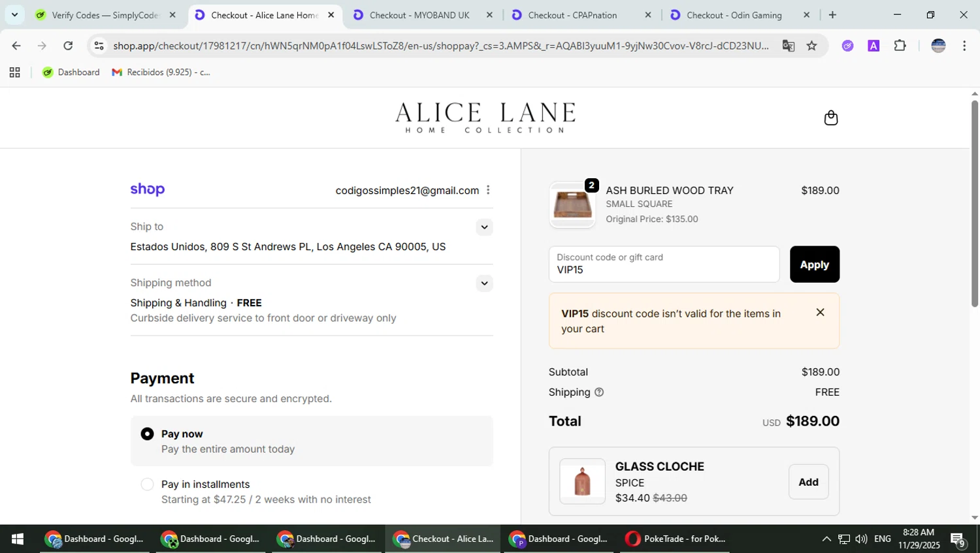Viewport: 980px width, 553px height.
Task: Dismiss the VIP15 invalid code message
Action: (x=820, y=312)
